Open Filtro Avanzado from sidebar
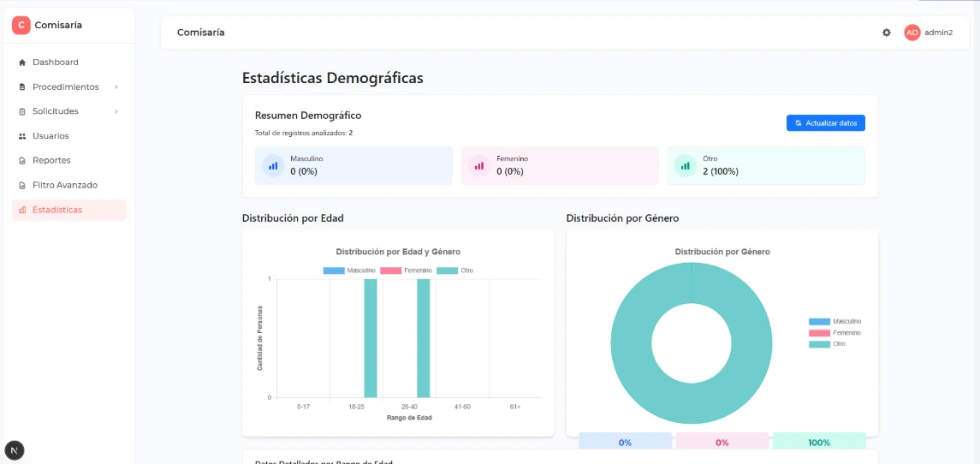Image resolution: width=980 pixels, height=464 pixels. pos(64,185)
